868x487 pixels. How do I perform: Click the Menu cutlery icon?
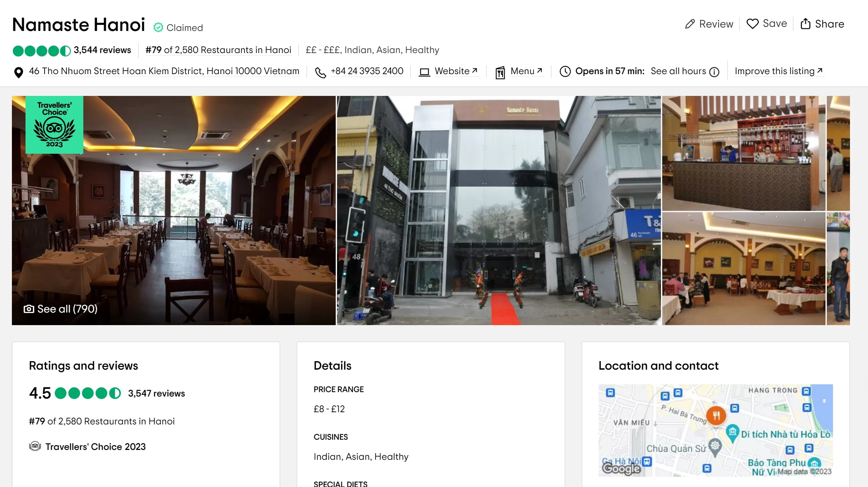coord(500,72)
